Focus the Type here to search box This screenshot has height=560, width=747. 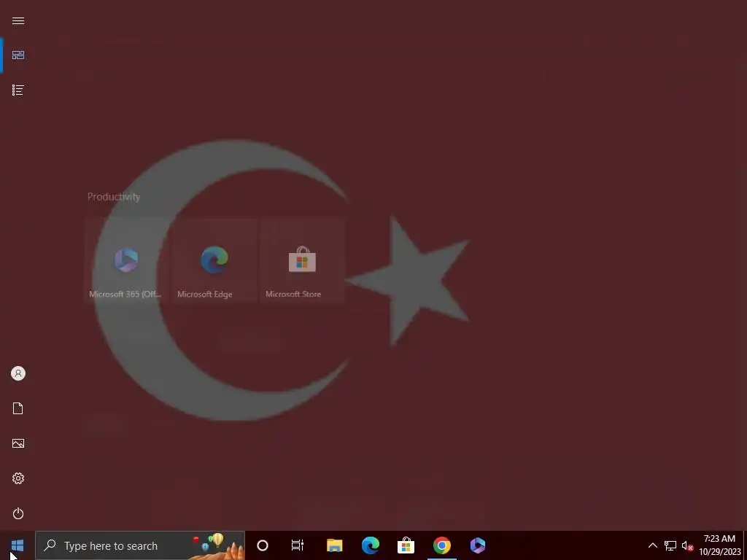pos(140,545)
